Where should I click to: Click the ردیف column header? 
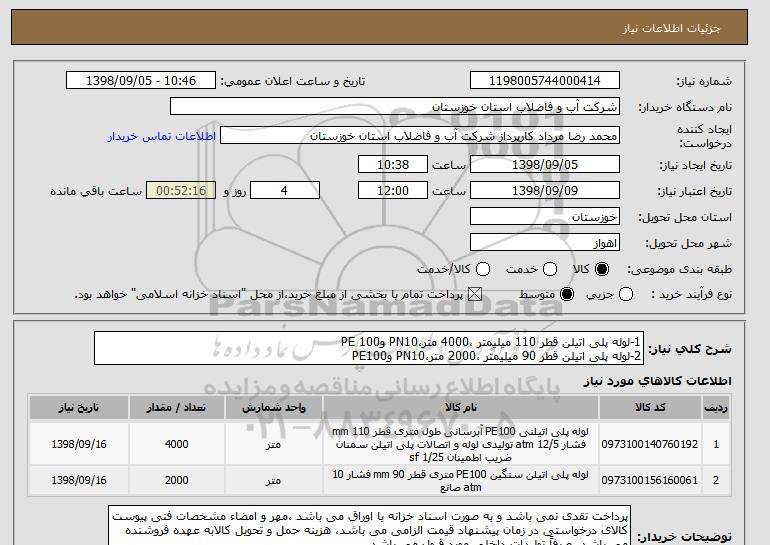716,408
